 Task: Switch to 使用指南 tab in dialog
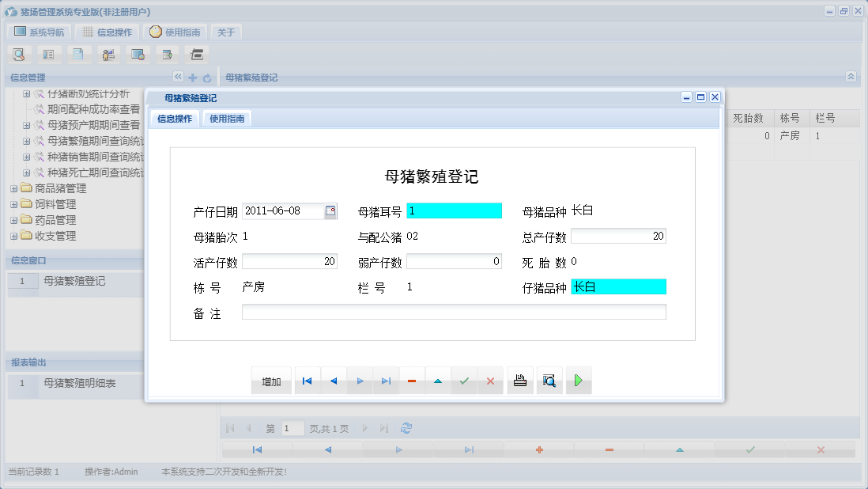tap(226, 118)
